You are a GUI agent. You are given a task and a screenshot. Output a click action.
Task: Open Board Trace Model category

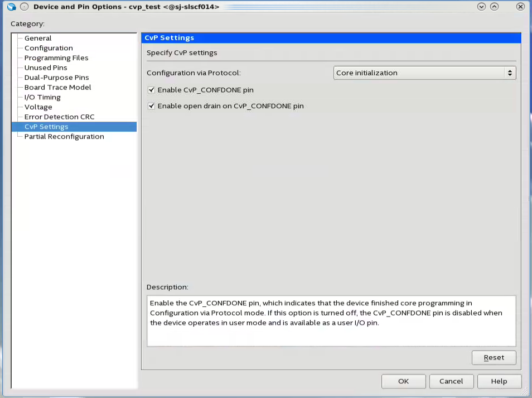click(57, 88)
